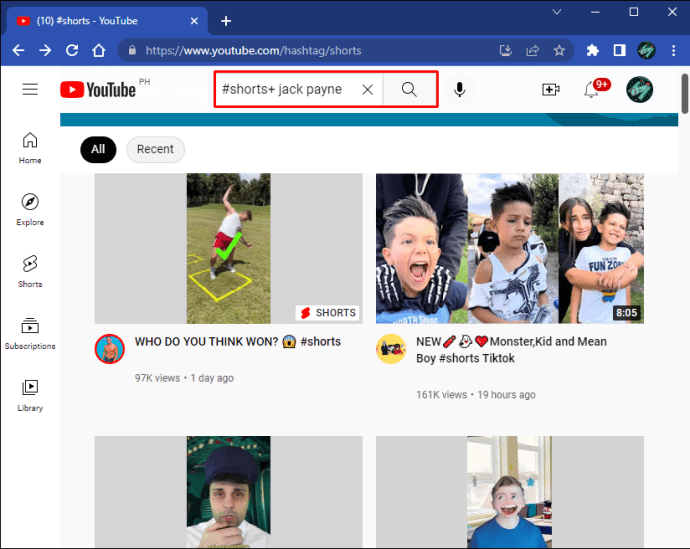Open the Library section

point(30,395)
